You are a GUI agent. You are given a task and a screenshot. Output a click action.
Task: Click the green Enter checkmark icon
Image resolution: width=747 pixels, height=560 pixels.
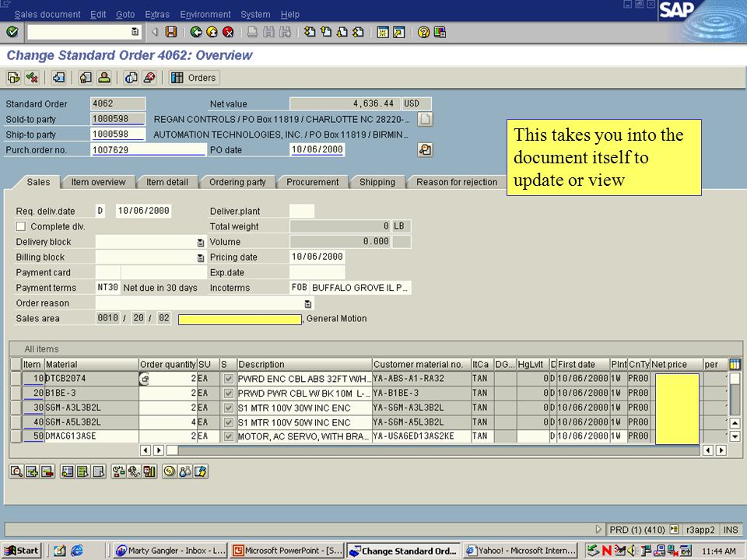pyautogui.click(x=12, y=32)
